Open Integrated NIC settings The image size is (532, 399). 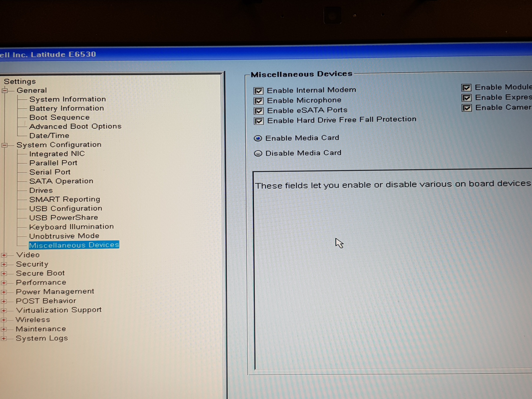click(x=57, y=154)
